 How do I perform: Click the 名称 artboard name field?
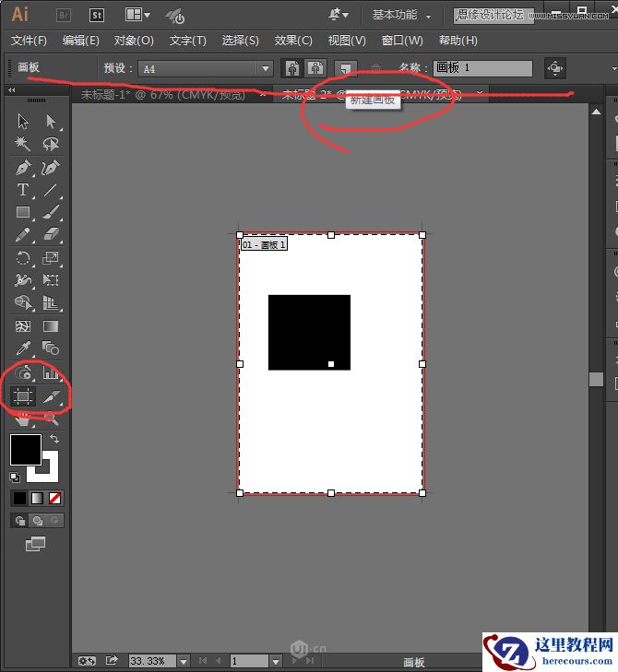[x=482, y=68]
